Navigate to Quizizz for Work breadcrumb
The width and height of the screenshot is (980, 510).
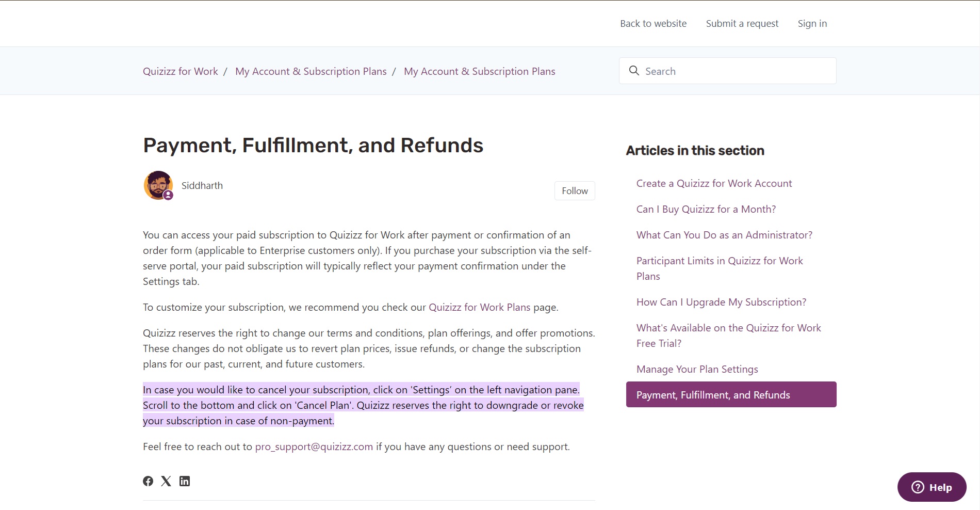tap(181, 71)
